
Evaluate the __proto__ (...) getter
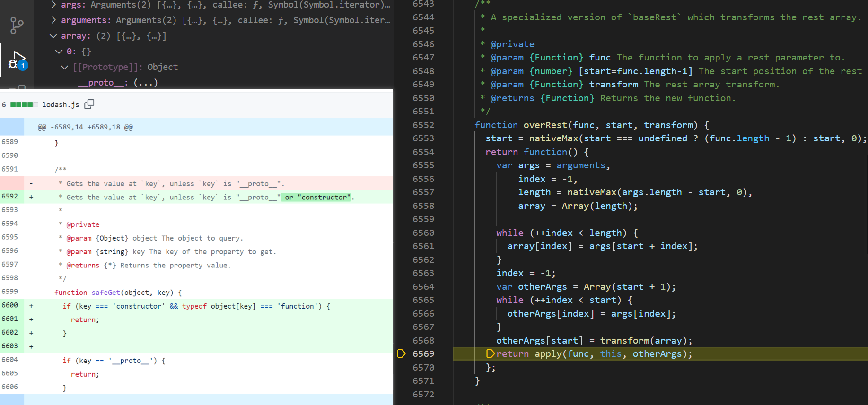(x=145, y=83)
